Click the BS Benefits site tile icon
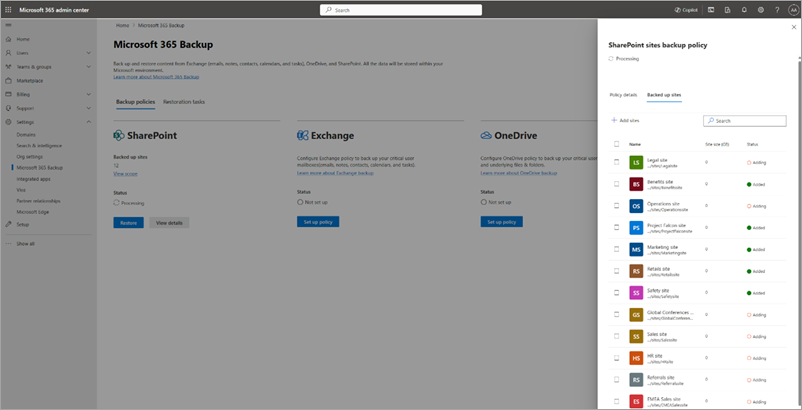The image size is (802, 410). (x=636, y=185)
